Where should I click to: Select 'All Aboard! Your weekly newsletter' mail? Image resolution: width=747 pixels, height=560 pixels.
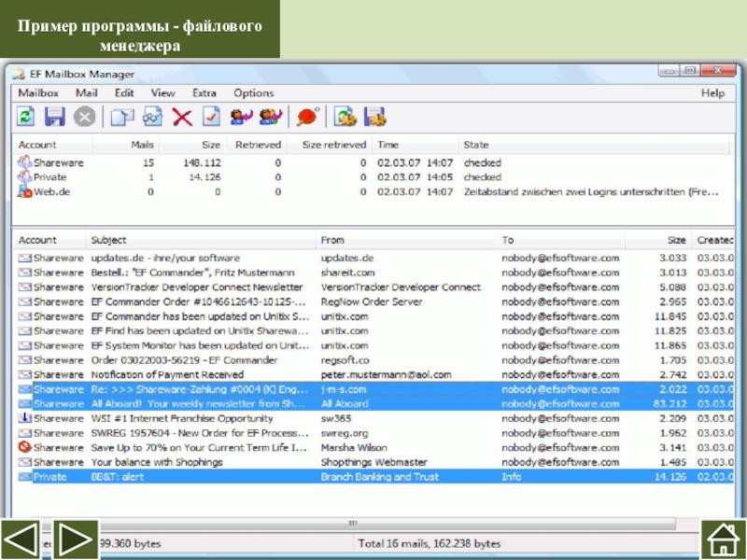pos(375,404)
